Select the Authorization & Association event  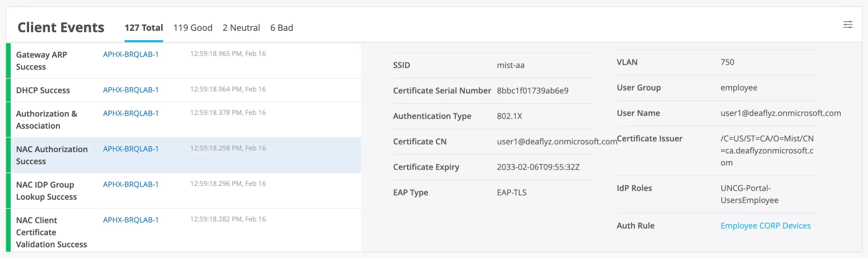coord(46,119)
